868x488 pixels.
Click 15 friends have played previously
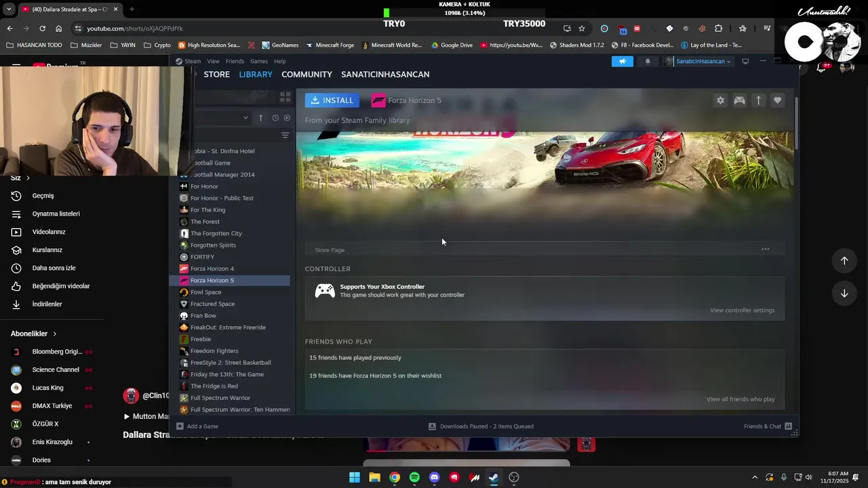click(x=355, y=358)
